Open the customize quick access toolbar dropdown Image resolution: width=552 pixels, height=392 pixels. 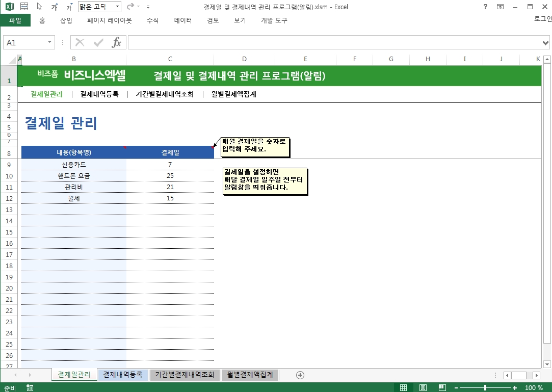pyautogui.click(x=148, y=7)
